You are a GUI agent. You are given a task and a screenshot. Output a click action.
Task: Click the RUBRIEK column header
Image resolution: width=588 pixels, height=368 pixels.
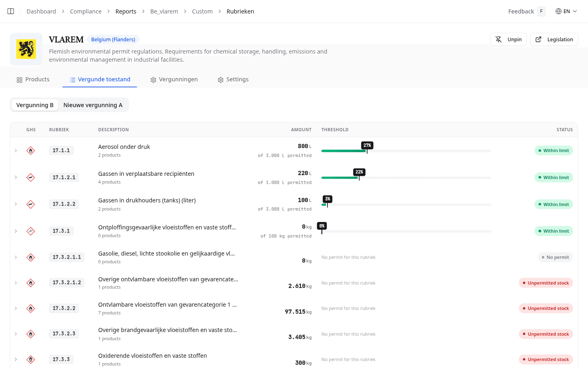pos(59,130)
